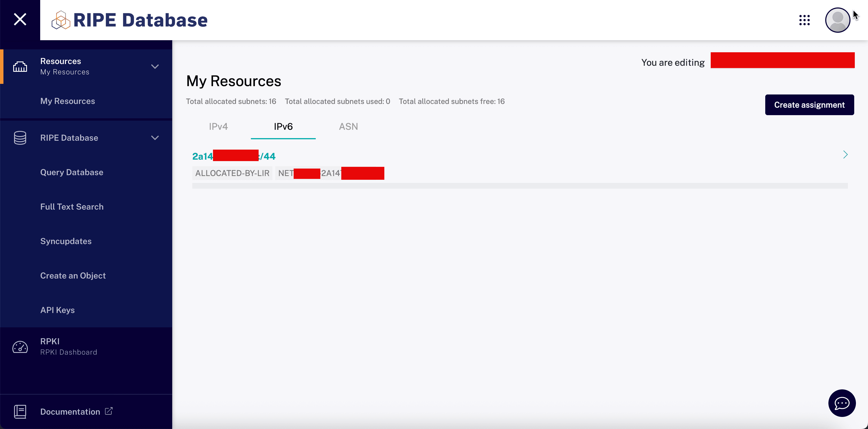The height and width of the screenshot is (429, 868).
Task: Open the API Keys page
Action: [57, 310]
